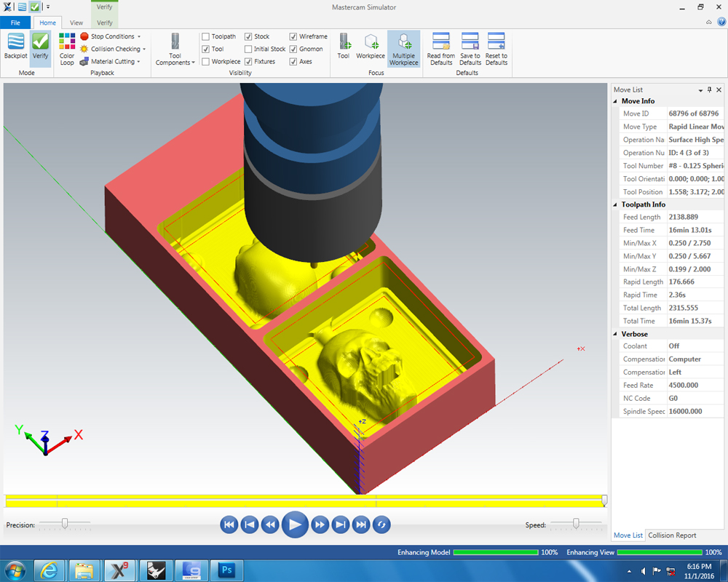Select the Home ribbon tab
The width and height of the screenshot is (728, 582).
pos(47,23)
